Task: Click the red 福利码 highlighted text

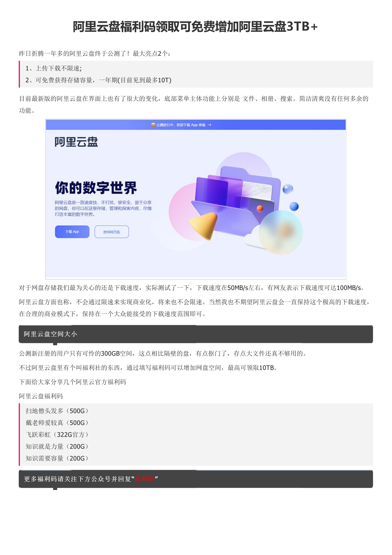Action: 144,479
